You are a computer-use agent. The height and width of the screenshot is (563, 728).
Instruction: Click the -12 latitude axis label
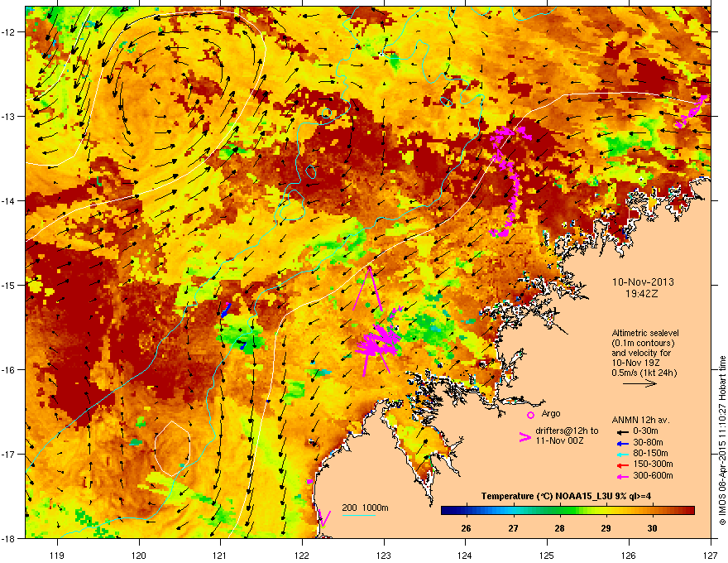pyautogui.click(x=8, y=32)
